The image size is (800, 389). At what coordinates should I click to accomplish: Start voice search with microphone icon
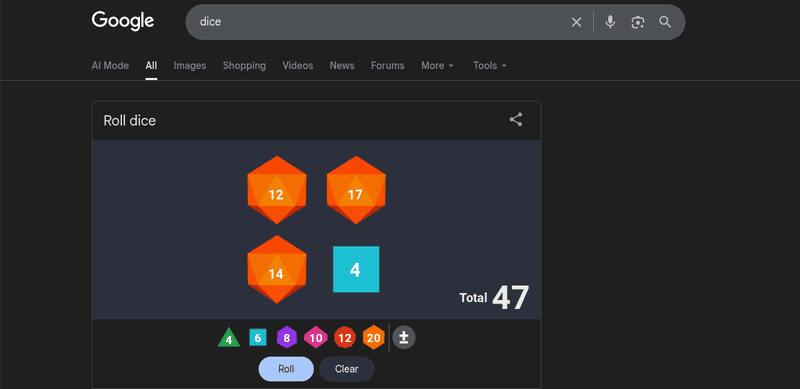coord(610,22)
